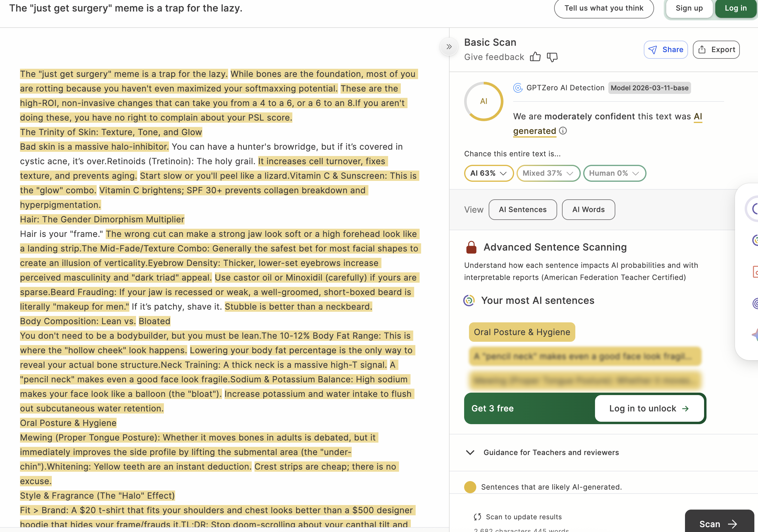Click the Oral Posture & Hygiene highlighted sentence
This screenshot has height=532, width=758.
pyautogui.click(x=522, y=332)
